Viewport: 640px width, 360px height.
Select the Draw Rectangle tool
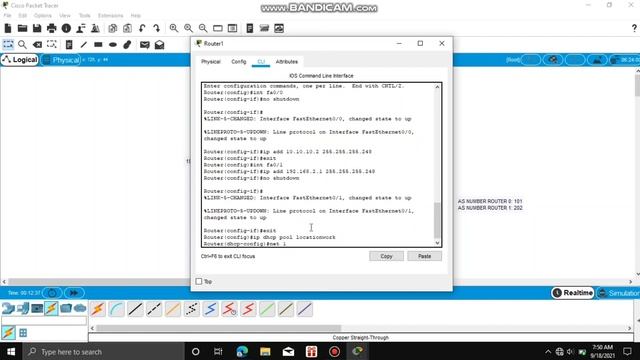point(98,44)
